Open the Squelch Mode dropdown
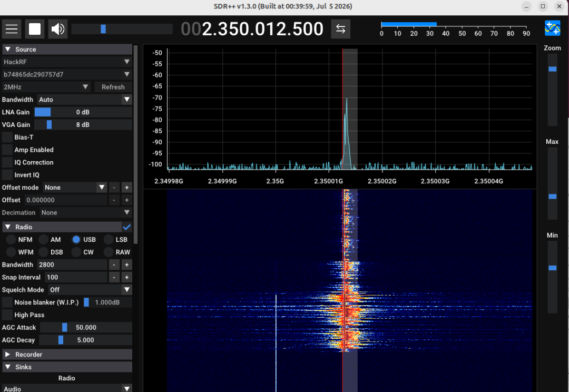Image resolution: width=569 pixels, height=392 pixels. (x=90, y=290)
